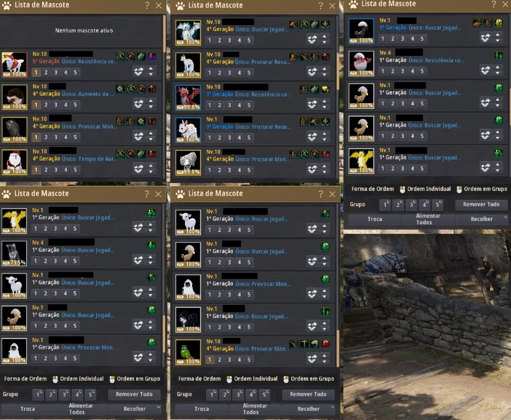The width and height of the screenshot is (511, 420).
Task: Click Alimentar Todos in the 73.5% cat's window
Action: pyautogui.click(x=81, y=409)
